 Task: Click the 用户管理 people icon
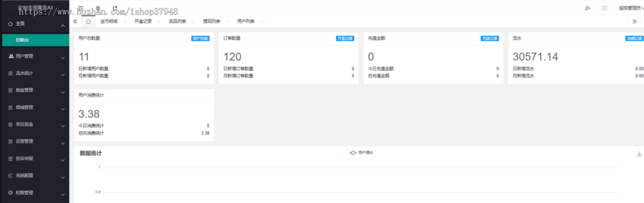click(x=11, y=56)
